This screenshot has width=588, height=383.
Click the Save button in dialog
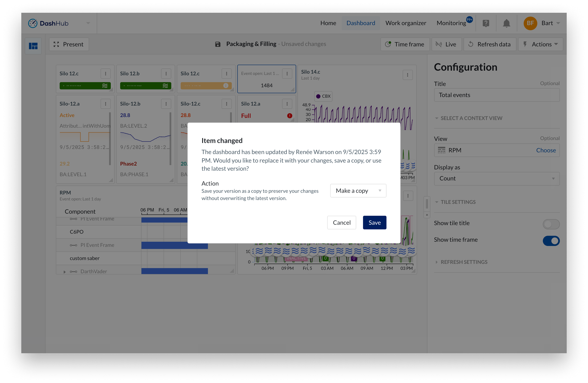click(x=374, y=223)
